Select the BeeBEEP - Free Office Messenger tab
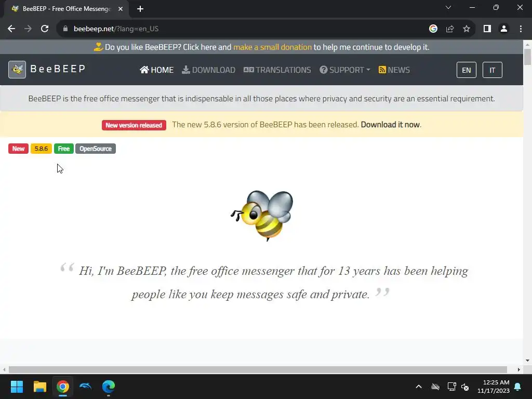 tap(66, 9)
